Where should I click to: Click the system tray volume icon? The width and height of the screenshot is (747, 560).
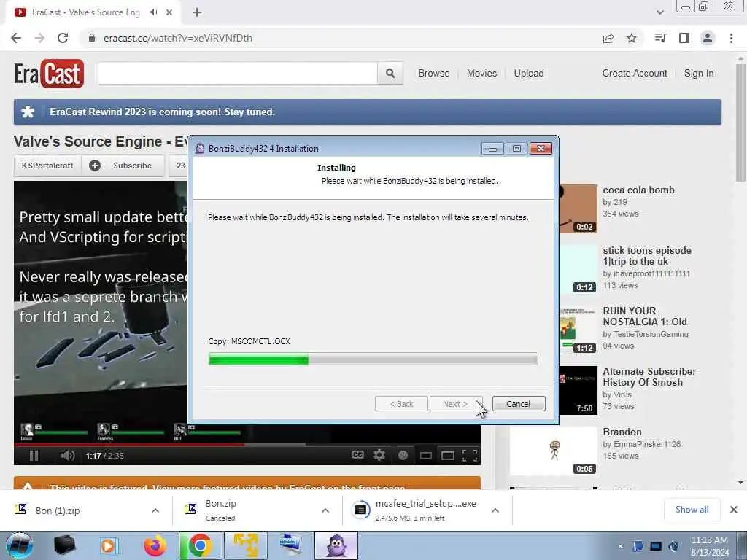673,546
